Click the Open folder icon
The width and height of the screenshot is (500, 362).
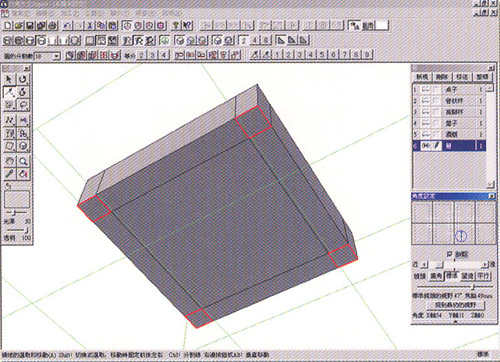tap(19, 26)
